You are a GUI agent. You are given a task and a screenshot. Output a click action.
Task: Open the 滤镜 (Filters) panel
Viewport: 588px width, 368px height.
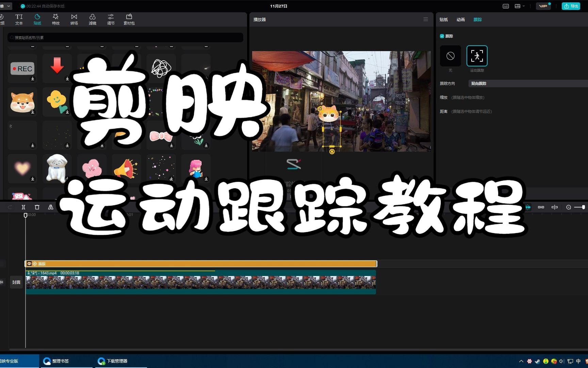click(93, 19)
